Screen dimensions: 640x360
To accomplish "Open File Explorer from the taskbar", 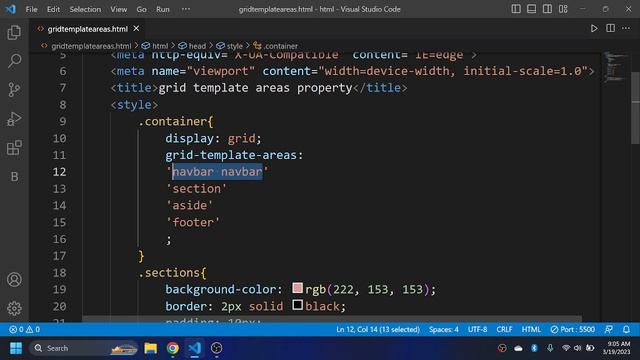I will (x=151, y=348).
